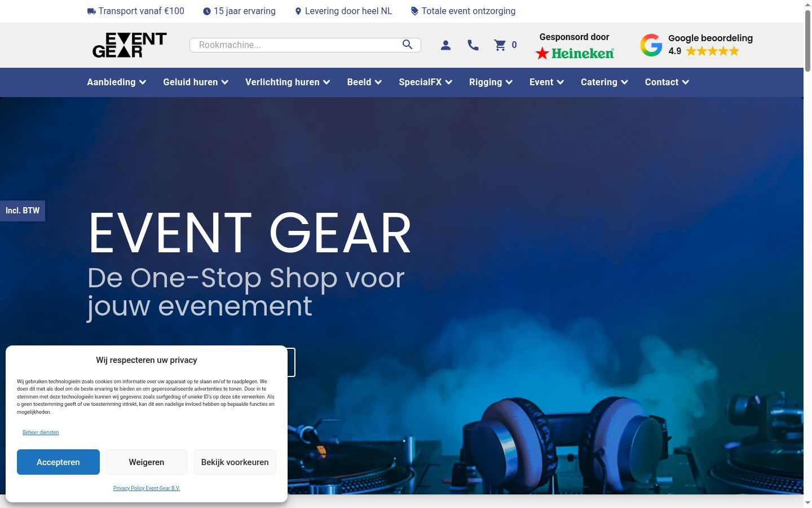
Task: Click the truck icon beside Transport vanaf €100
Action: [x=91, y=11]
